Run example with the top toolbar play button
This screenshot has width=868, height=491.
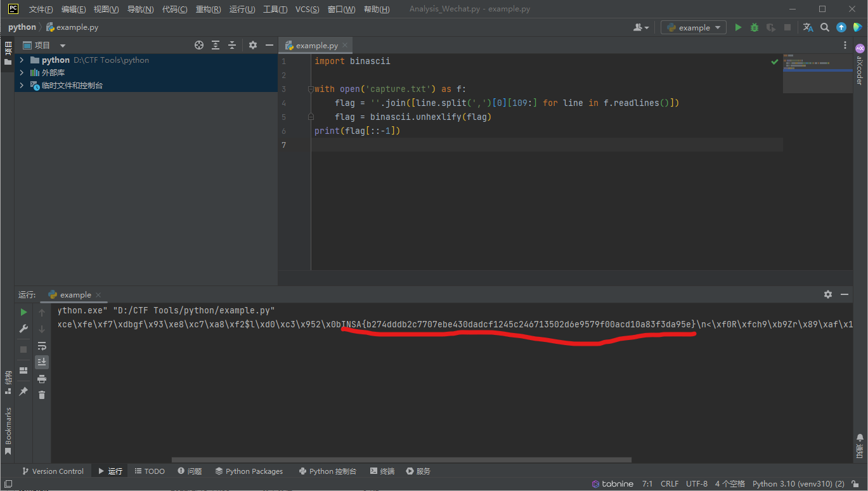pos(738,27)
